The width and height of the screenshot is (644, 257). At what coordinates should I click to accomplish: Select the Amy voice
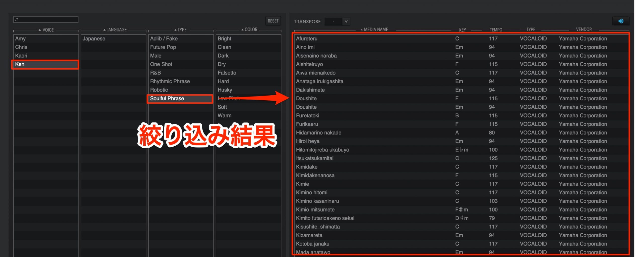(46, 38)
